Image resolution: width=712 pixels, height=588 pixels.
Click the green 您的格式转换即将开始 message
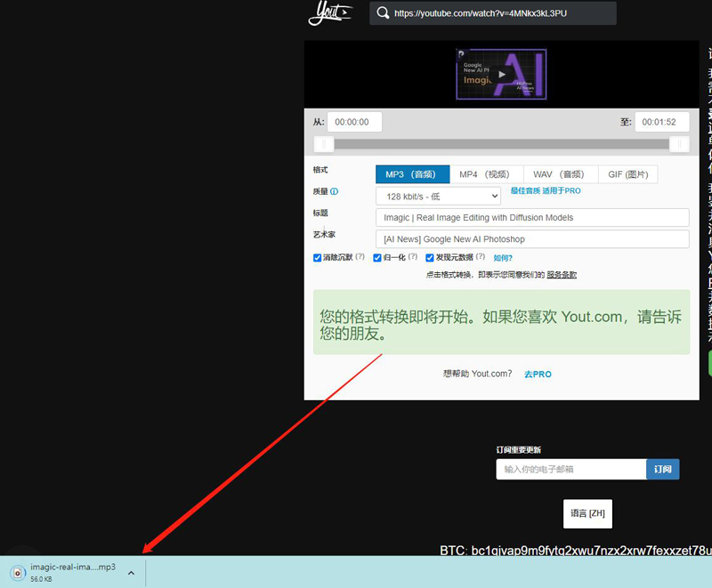point(501,322)
